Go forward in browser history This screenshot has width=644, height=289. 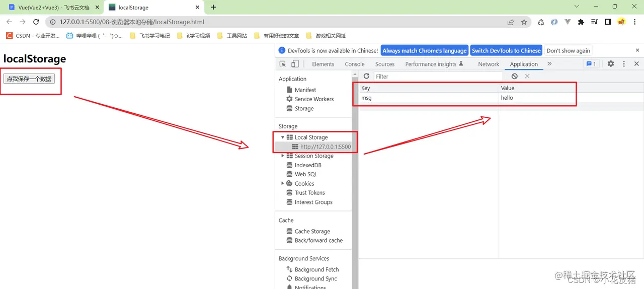click(23, 22)
